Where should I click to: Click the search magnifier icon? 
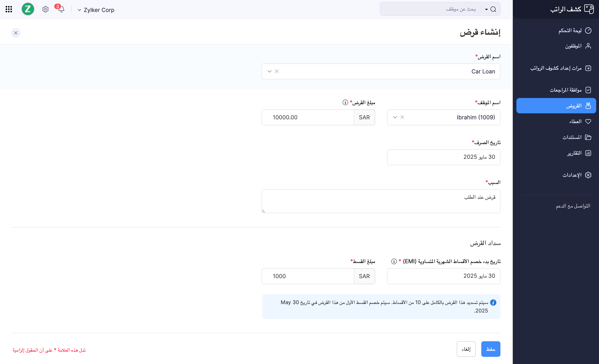coord(493,9)
